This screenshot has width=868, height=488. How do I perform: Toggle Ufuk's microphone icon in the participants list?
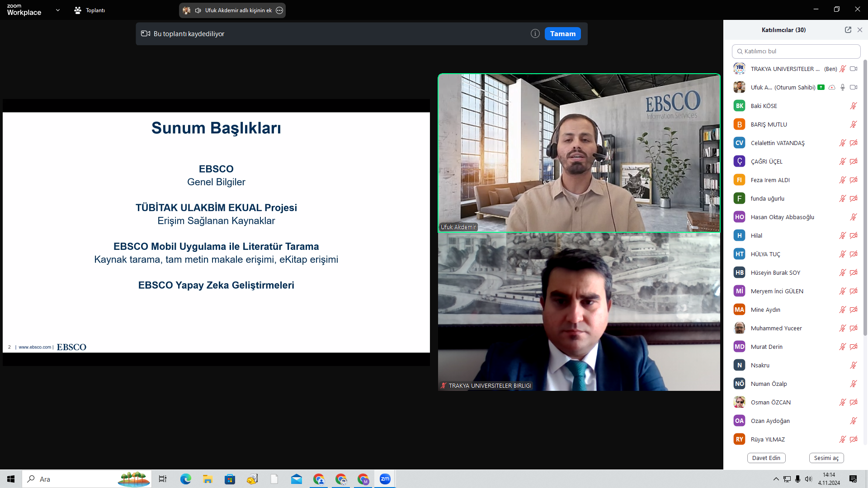(843, 88)
